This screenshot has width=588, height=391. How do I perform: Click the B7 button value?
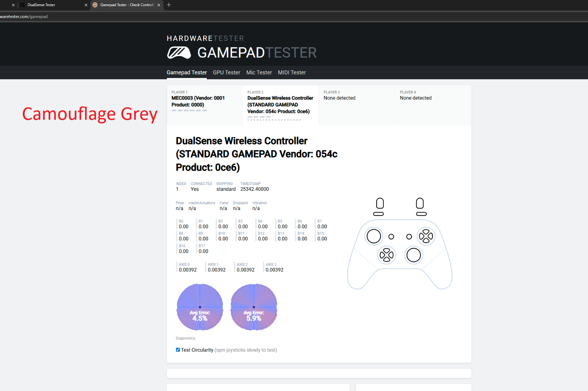(x=322, y=227)
